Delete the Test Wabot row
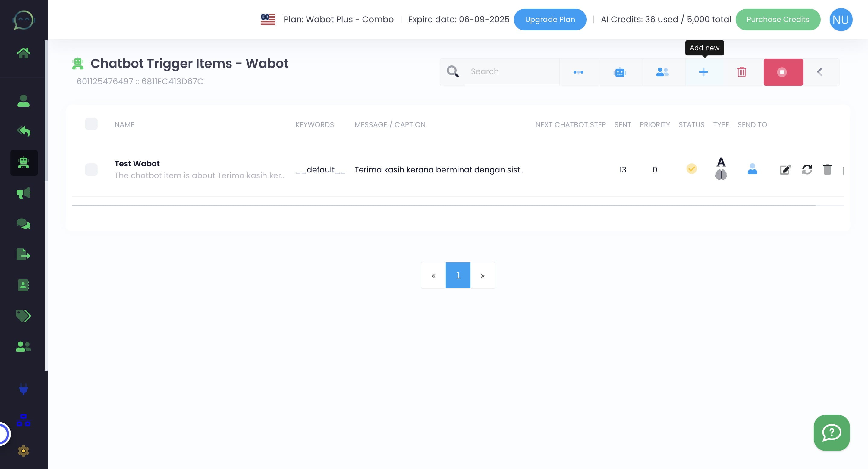Screen dimensions: 868x469 point(827,169)
